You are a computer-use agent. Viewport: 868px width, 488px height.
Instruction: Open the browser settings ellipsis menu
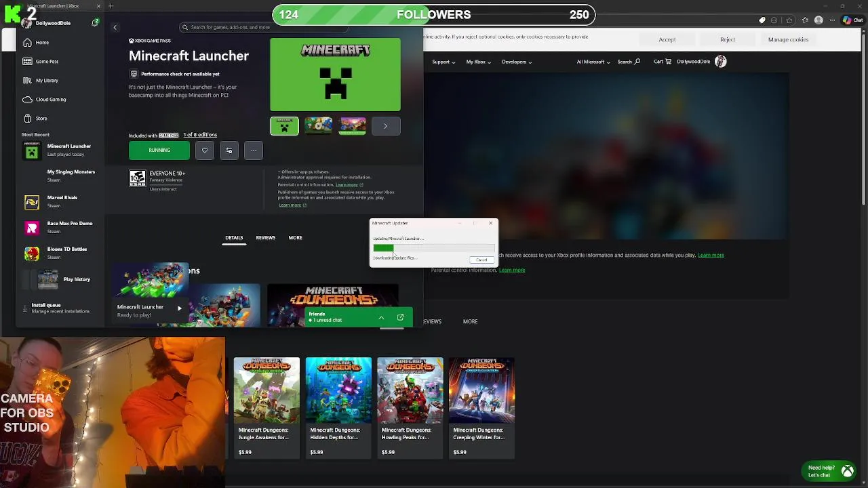(x=831, y=20)
